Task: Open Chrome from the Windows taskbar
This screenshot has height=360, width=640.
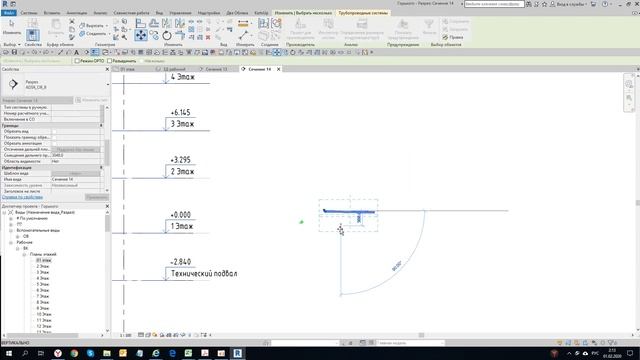Action: pos(74,353)
